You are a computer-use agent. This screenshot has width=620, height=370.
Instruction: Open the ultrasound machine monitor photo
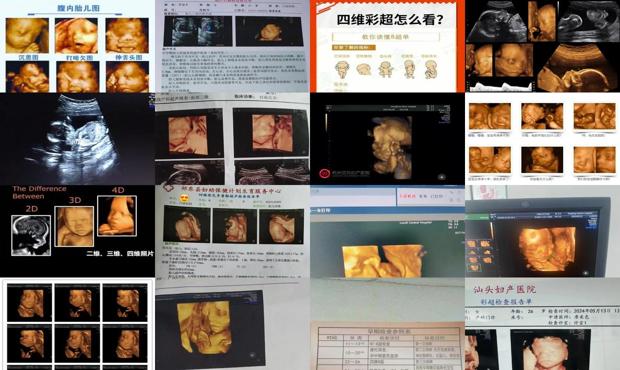pos(542,231)
